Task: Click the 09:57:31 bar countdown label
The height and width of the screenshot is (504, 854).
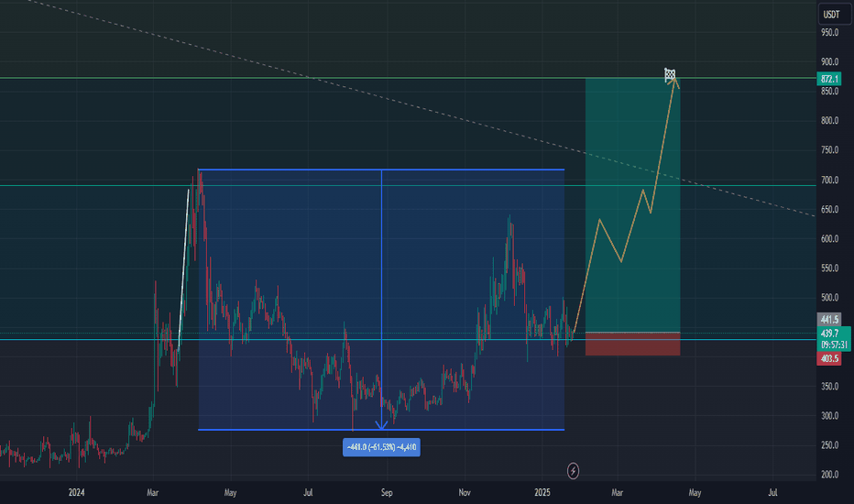Action: (834, 345)
